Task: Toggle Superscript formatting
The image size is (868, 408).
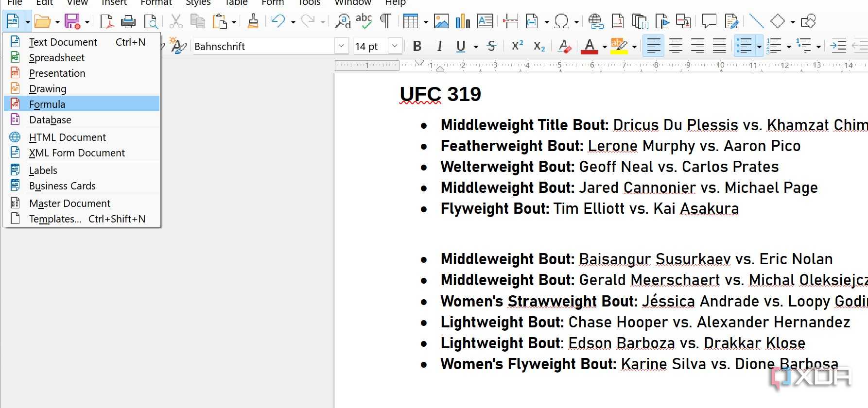Action: (x=517, y=46)
